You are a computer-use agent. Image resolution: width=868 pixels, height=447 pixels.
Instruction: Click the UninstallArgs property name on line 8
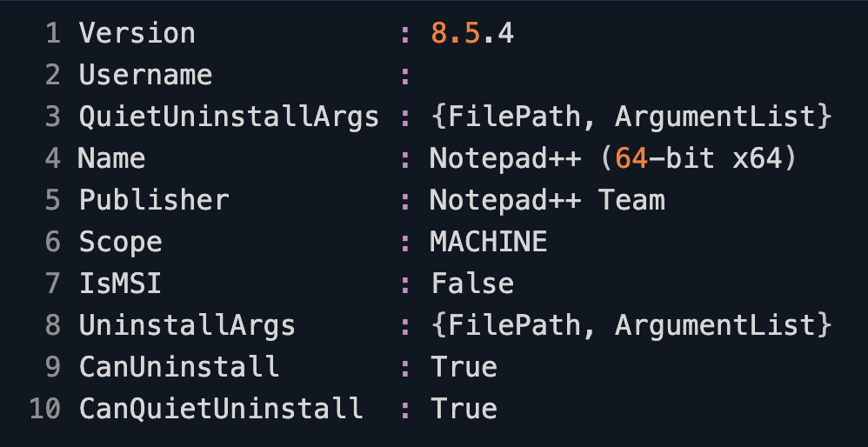coord(187,325)
